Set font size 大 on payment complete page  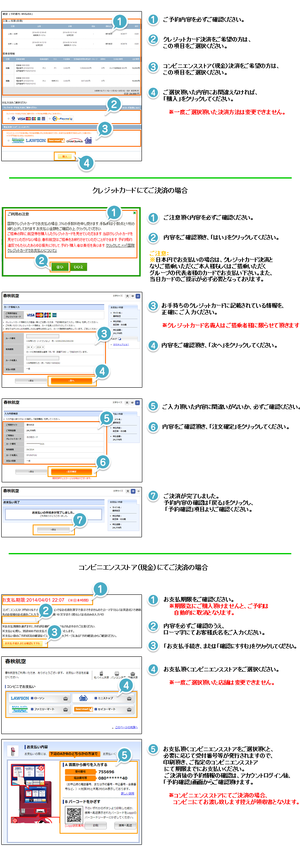pyautogui.click(x=127, y=491)
